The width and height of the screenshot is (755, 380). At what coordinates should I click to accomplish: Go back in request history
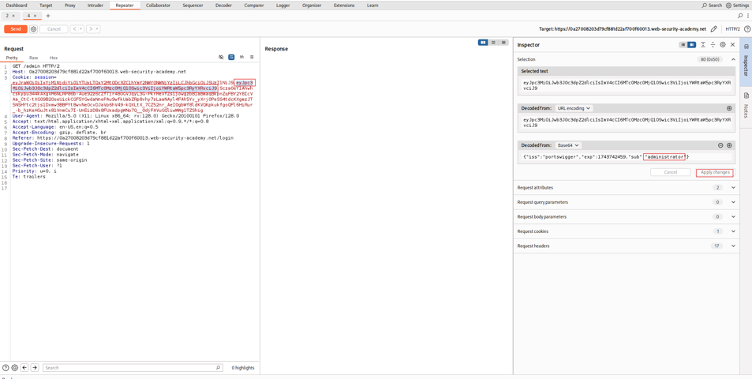75,29
